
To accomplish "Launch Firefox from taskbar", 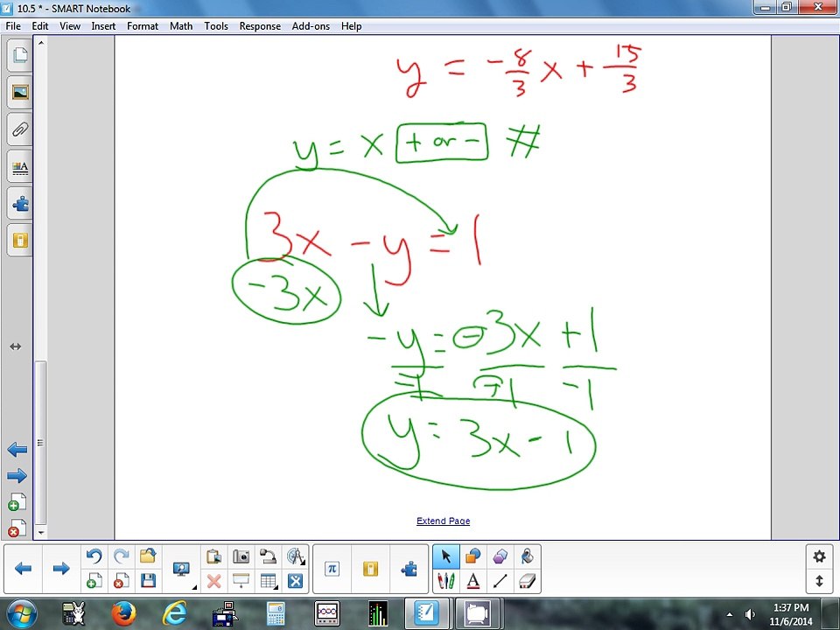I will 124,614.
